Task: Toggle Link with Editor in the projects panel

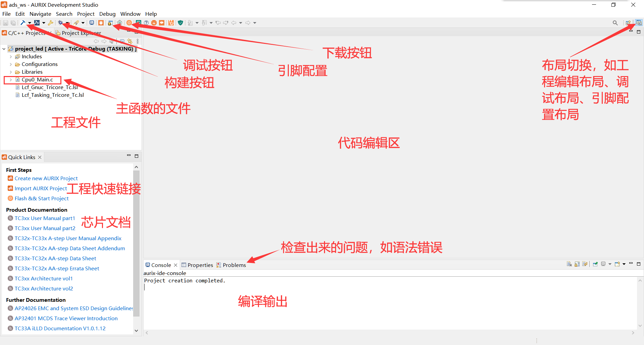Action: click(130, 41)
